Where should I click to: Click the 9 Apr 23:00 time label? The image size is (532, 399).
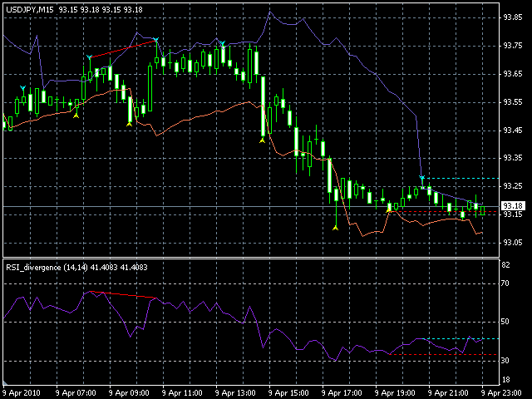click(x=502, y=393)
